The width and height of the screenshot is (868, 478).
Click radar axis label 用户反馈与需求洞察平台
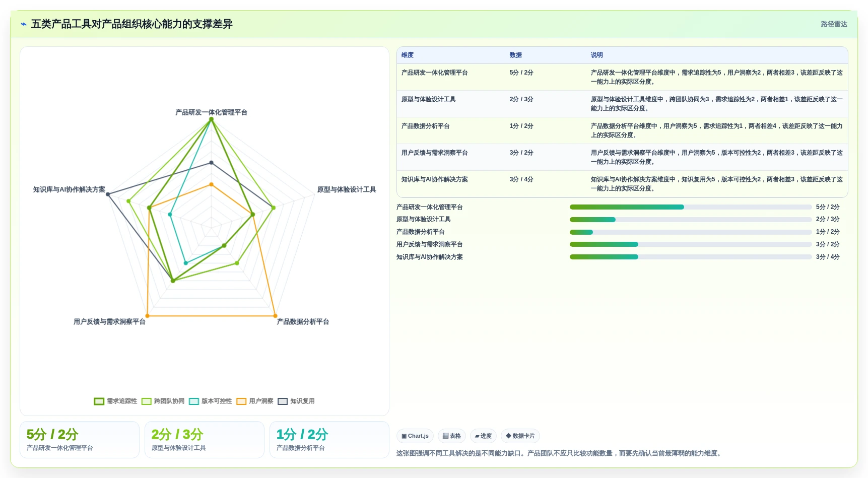click(109, 322)
